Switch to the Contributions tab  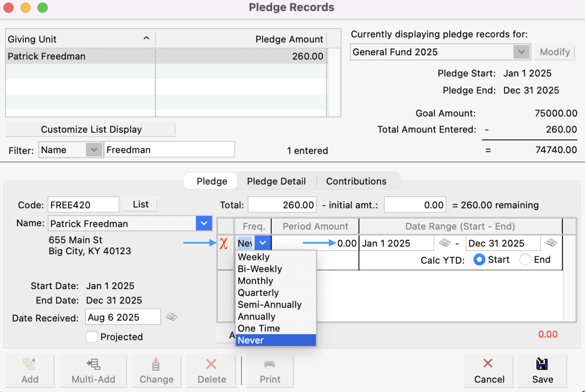pos(356,181)
